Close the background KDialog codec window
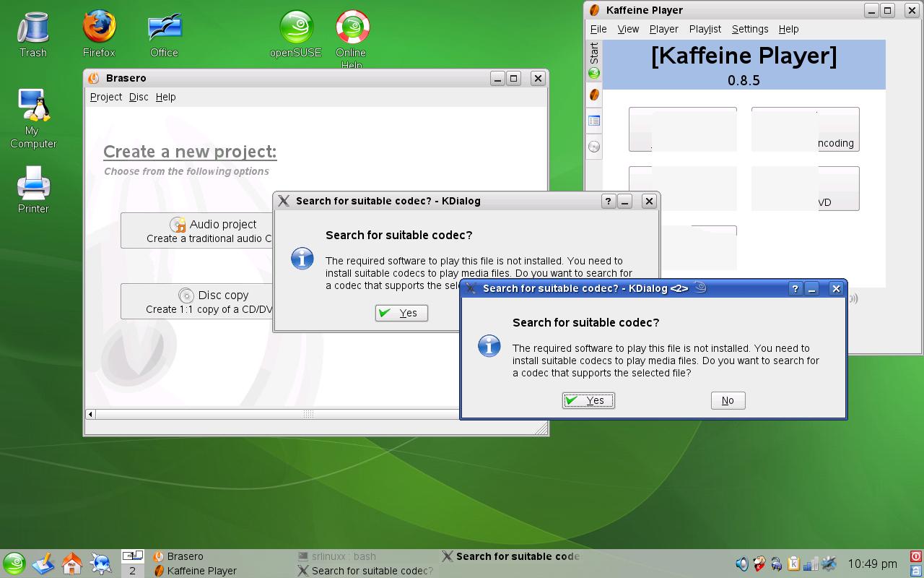Screen dimensions: 924x578 649,201
